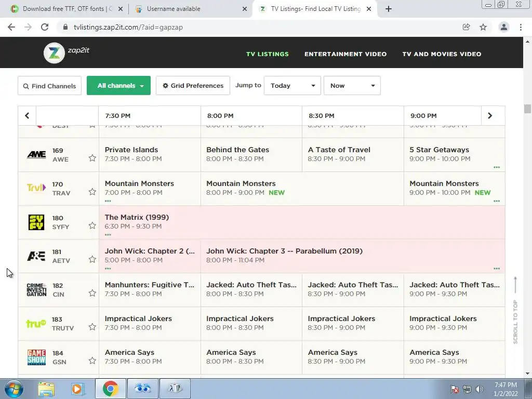Favorite the GSN channel with its star
Viewport: 532px width, 399px height.
coord(92,361)
